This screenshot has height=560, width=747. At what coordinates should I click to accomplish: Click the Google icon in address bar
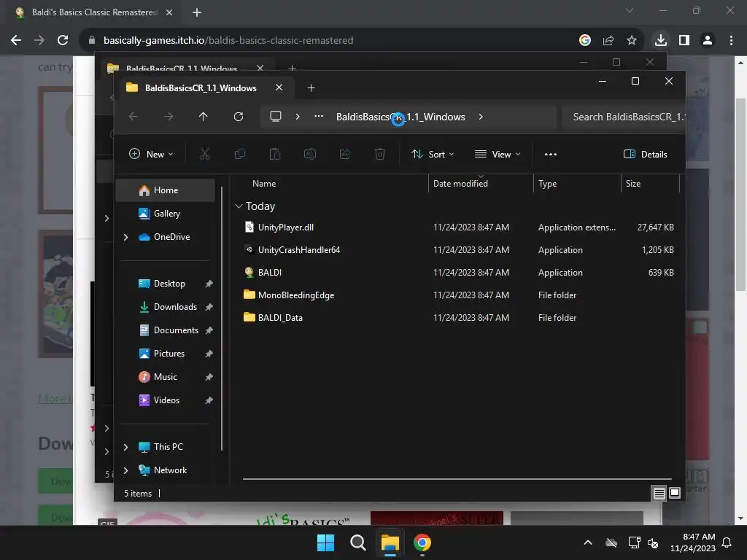tap(585, 41)
